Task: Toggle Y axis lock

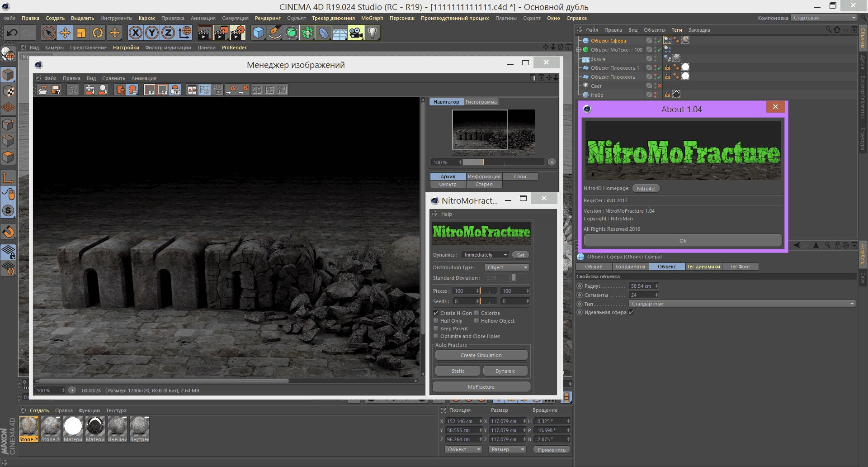Action: pos(152,33)
